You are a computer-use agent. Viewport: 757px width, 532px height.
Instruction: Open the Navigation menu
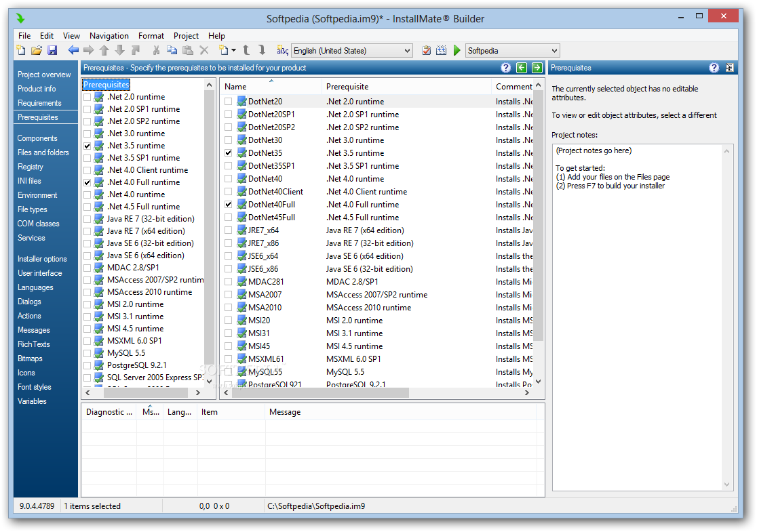109,36
